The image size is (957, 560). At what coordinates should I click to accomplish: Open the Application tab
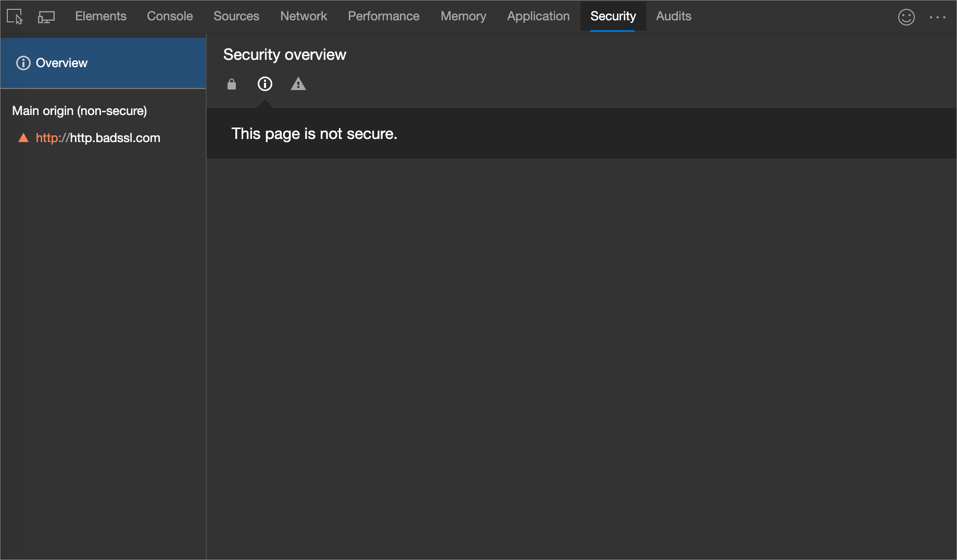(x=538, y=16)
